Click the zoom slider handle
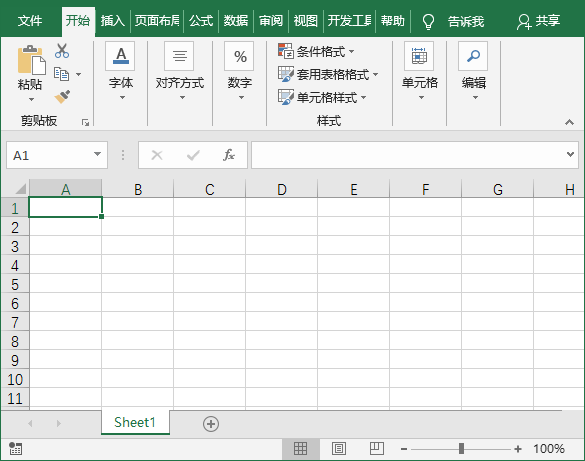The image size is (585, 461). click(462, 449)
